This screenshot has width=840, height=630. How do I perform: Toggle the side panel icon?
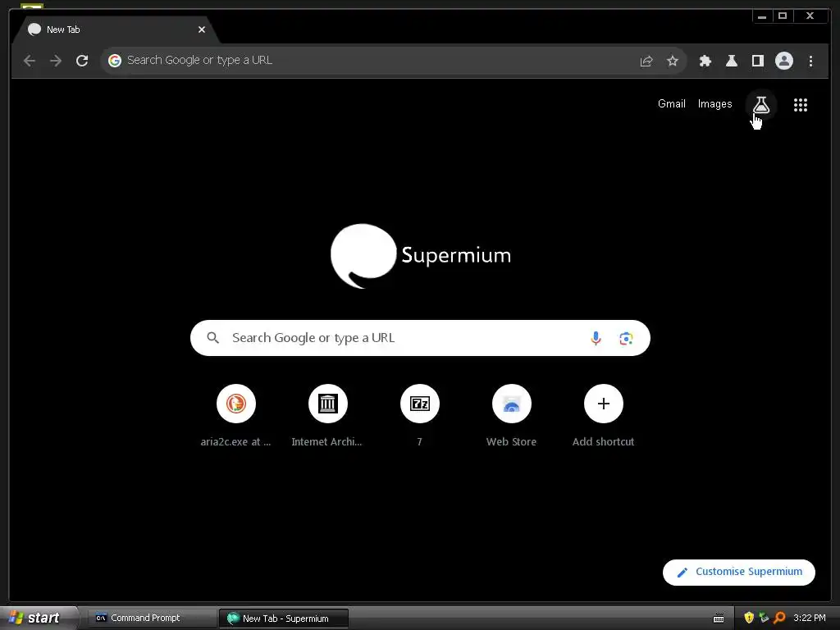click(x=757, y=61)
